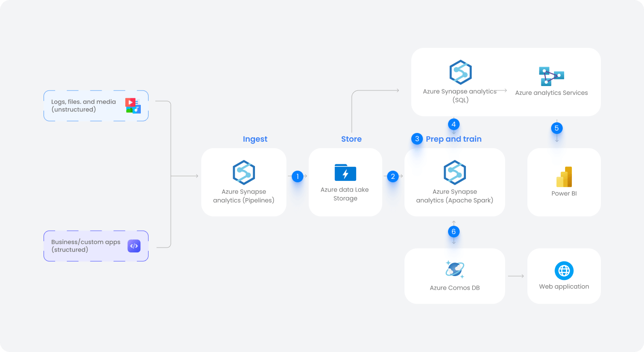Image resolution: width=644 pixels, height=352 pixels.
Task: Click the step 3 badge near Prep and train
Action: coord(417,139)
